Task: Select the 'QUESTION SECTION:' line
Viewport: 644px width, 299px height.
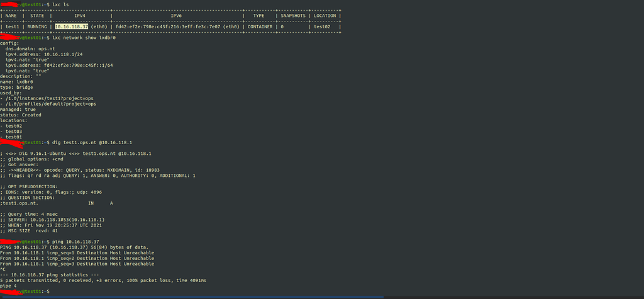Action: [x=28, y=198]
